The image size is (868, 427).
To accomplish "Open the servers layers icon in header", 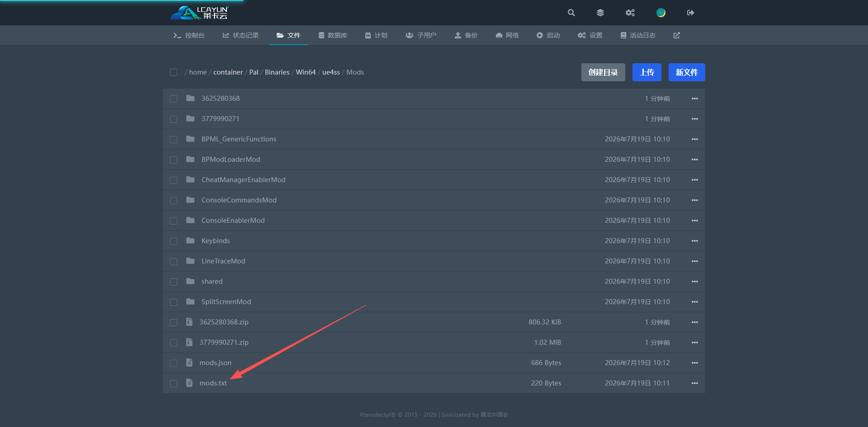I will tap(600, 13).
